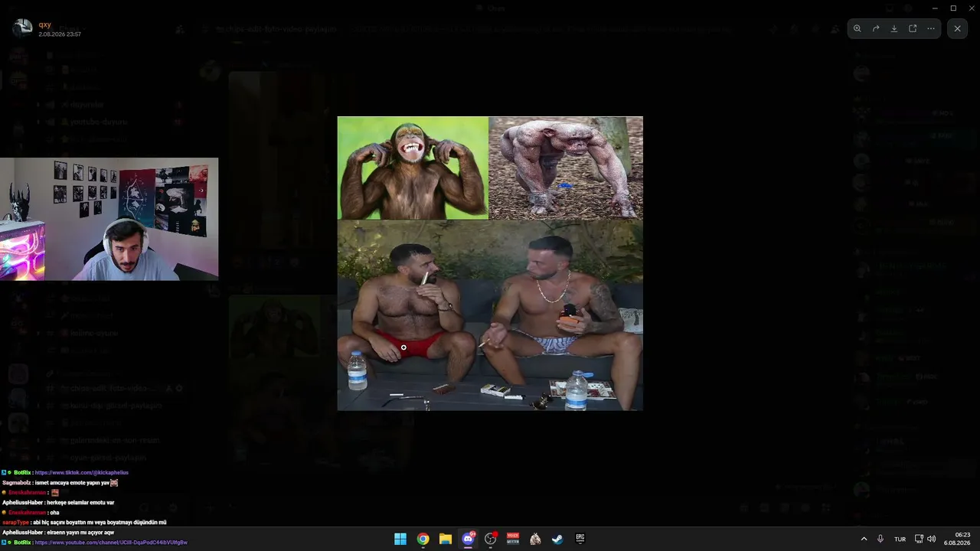The width and height of the screenshot is (980, 551).
Task: Click the 2.08.2026 23:57 timestamp
Action: (x=60, y=34)
